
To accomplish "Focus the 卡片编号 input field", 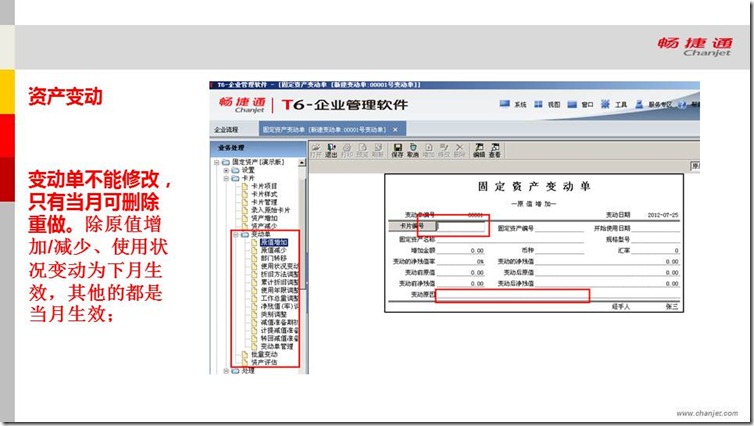I will tap(462, 226).
